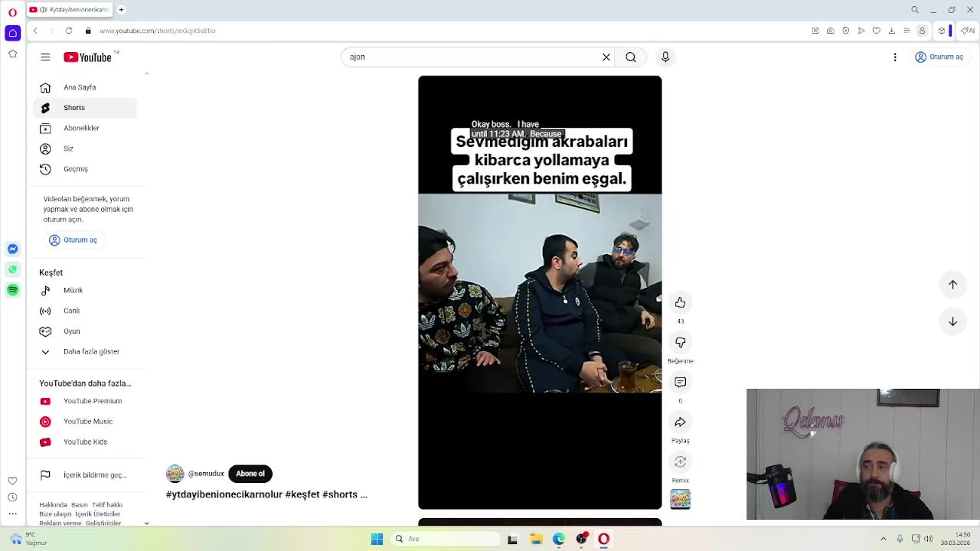
Task: Click the Remix button
Action: (680, 461)
